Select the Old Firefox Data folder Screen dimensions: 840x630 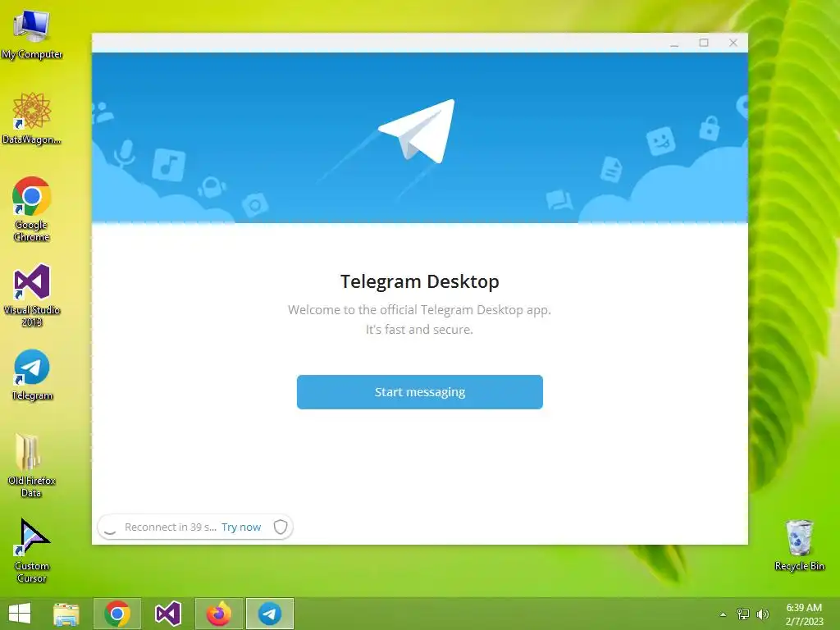(32, 465)
